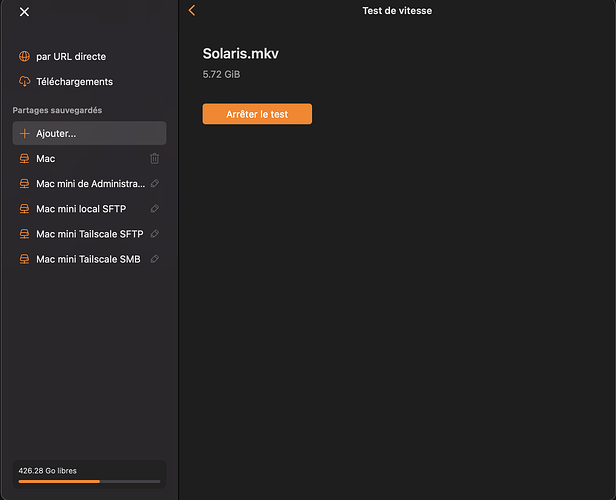Click the globe icon for URL directe
Screen dimensions: 616x500
(x=24, y=57)
